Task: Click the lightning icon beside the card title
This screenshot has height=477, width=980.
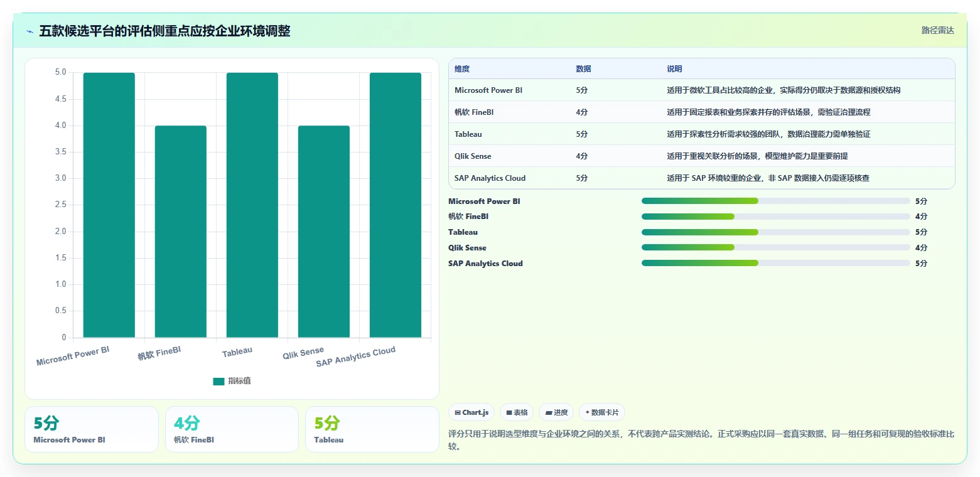Action: [30, 31]
